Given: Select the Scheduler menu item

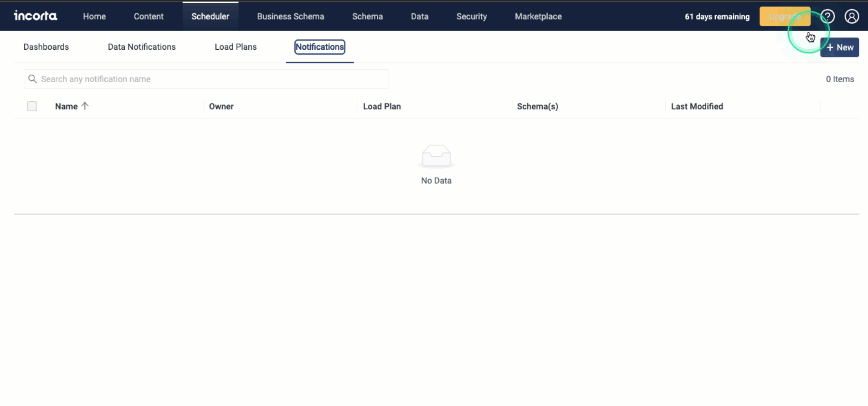Looking at the screenshot, I should [210, 16].
